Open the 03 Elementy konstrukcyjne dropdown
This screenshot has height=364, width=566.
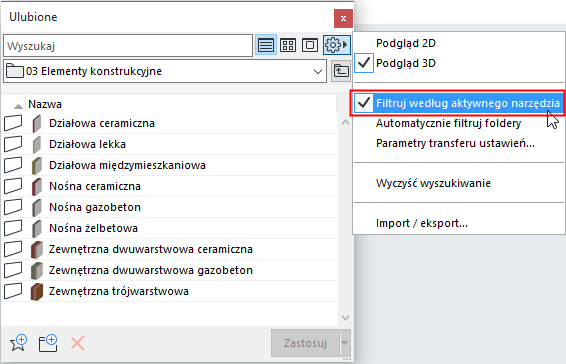[x=165, y=71]
